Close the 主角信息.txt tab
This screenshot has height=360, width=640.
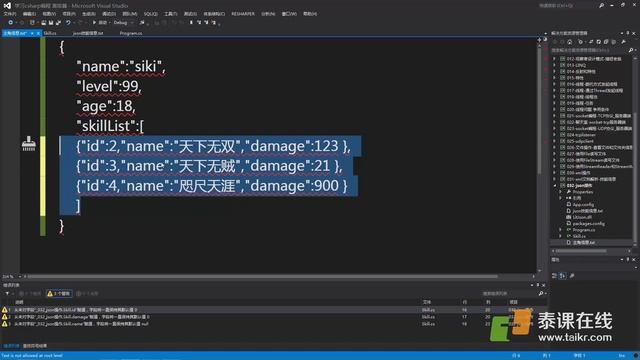coord(38,33)
